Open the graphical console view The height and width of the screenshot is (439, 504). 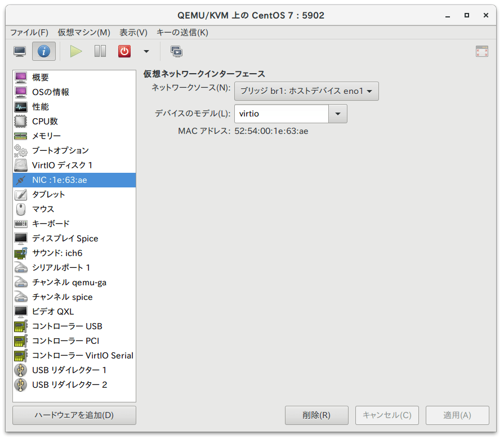[19, 51]
